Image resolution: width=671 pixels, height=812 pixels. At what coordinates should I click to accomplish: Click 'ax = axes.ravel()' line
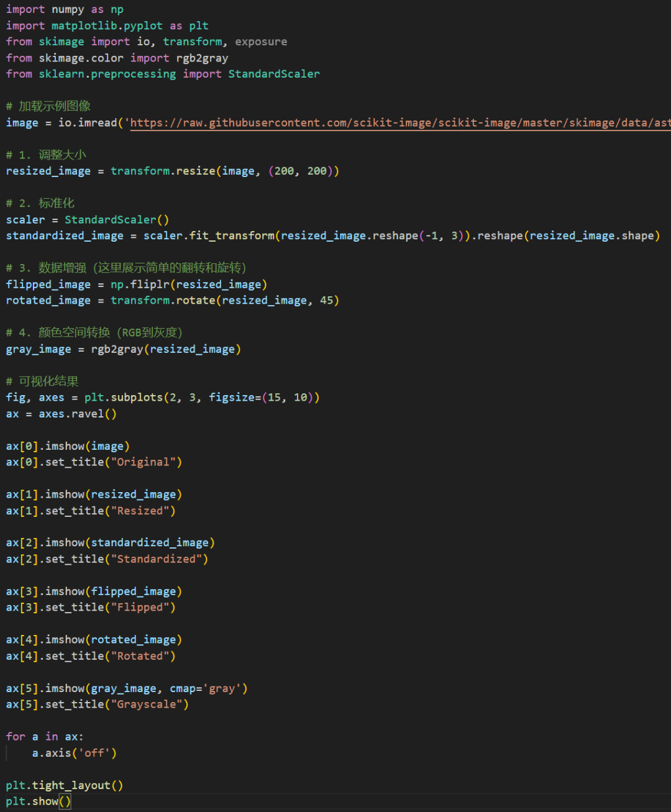tap(62, 414)
